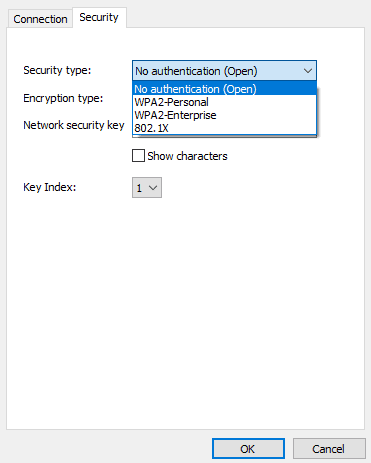This screenshot has height=463, width=371.
Task: Choose the 802.1X option
Action: point(224,128)
